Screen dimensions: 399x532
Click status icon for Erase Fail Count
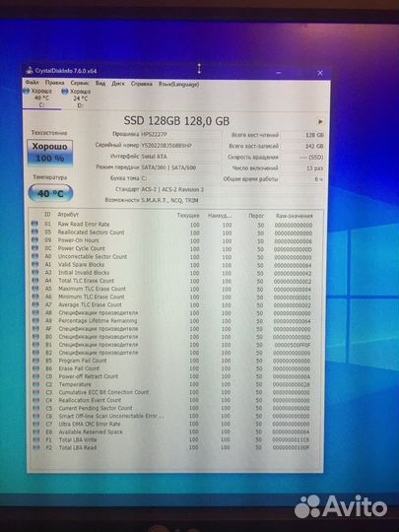pyautogui.click(x=35, y=368)
